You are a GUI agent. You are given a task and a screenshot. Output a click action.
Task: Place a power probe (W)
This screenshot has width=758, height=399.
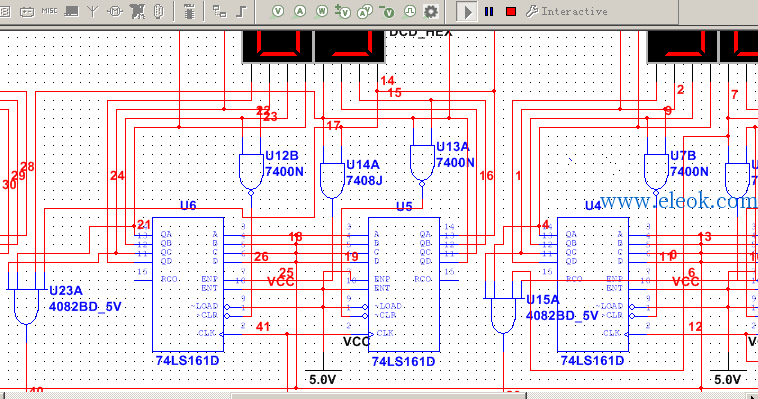[x=321, y=11]
